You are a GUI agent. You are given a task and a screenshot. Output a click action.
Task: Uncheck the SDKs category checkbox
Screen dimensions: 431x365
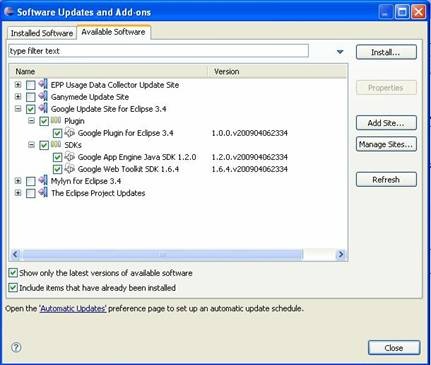(x=44, y=145)
